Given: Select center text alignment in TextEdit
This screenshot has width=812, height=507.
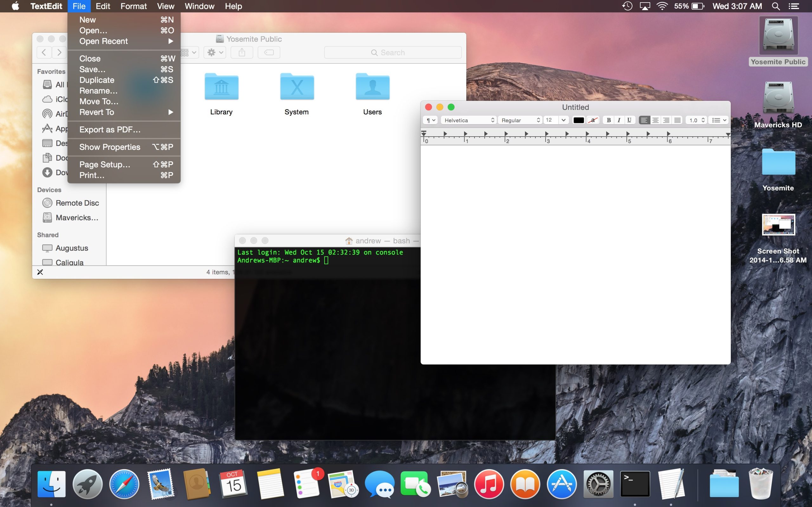Looking at the screenshot, I should point(655,120).
